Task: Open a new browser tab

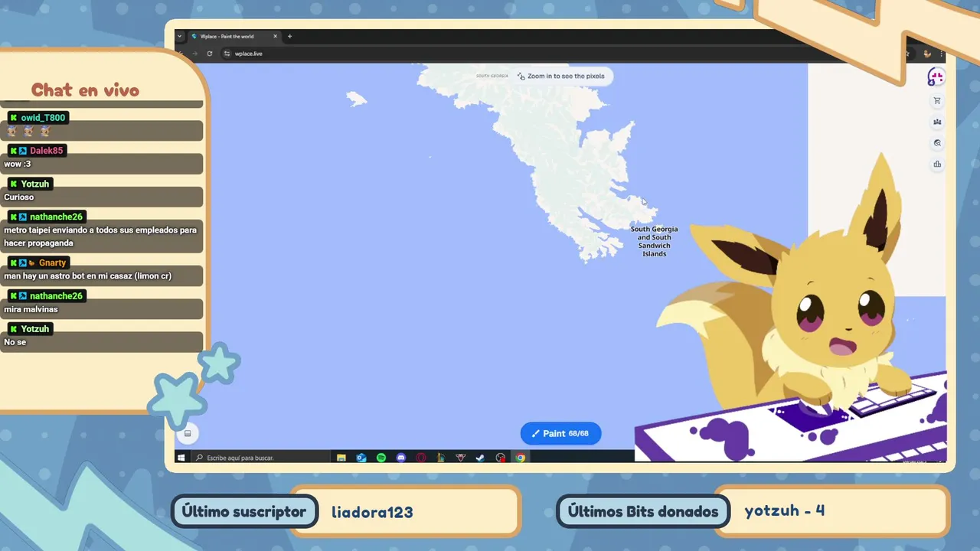Action: tap(289, 36)
